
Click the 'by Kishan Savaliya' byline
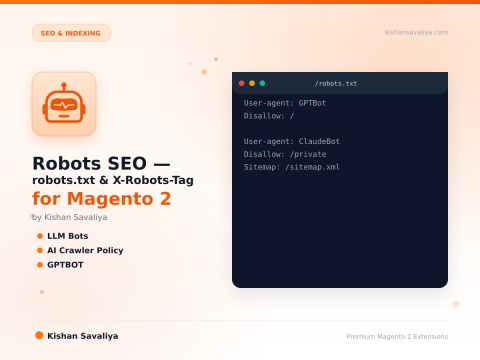pyautogui.click(x=70, y=217)
